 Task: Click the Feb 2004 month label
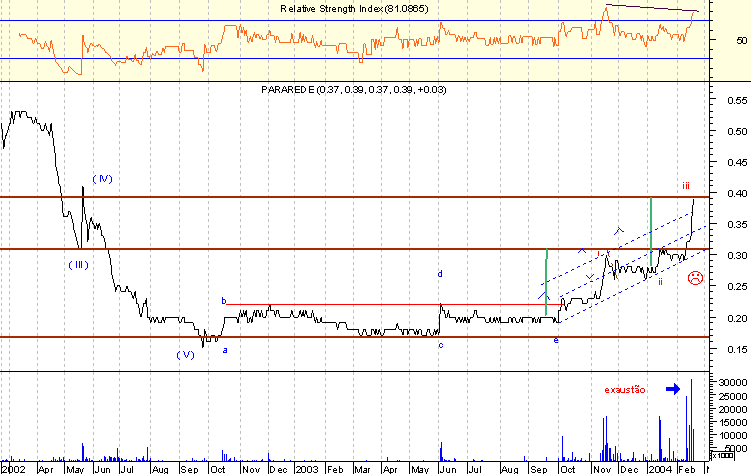[687, 469]
